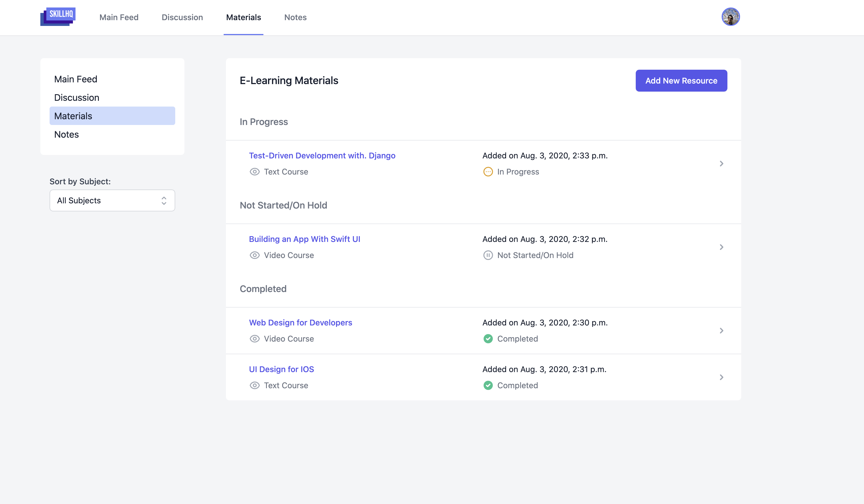This screenshot has height=504, width=864.
Task: Click the green checkmark on UI Design for IOS
Action: click(488, 385)
